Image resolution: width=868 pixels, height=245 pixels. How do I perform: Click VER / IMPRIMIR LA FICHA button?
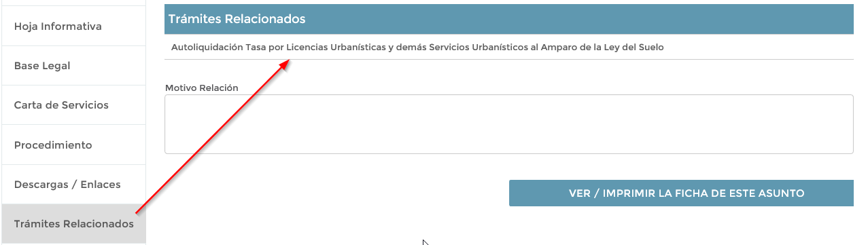pos(681,193)
